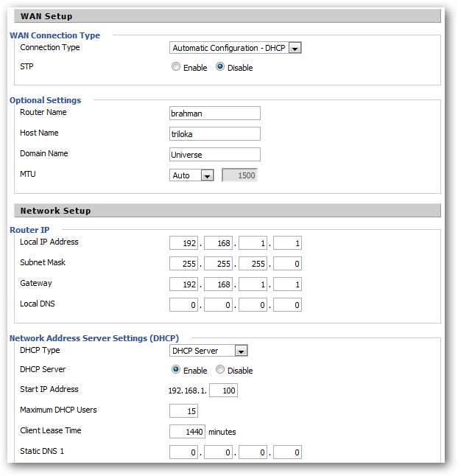
Task: Click the Host Name input field
Action: 214,134
